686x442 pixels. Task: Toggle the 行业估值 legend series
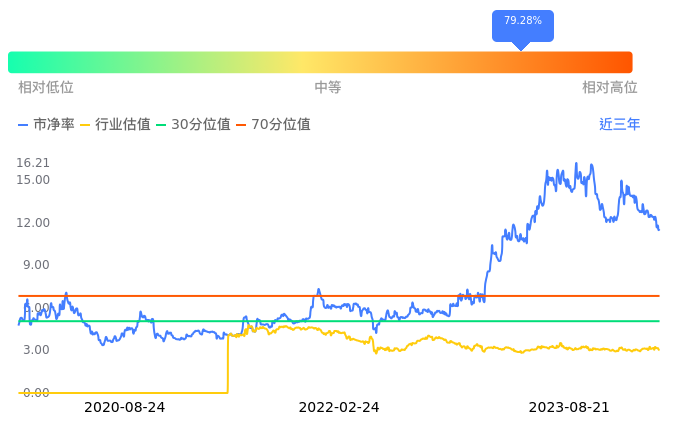click(115, 125)
